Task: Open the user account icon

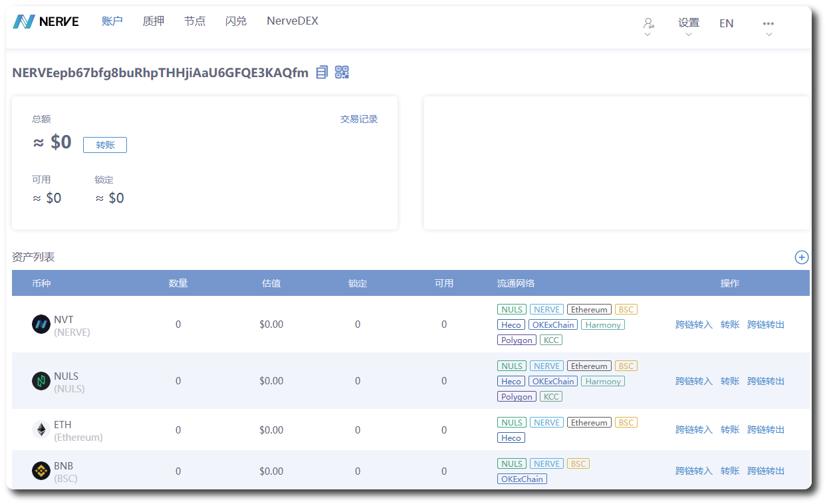Action: pyautogui.click(x=648, y=23)
